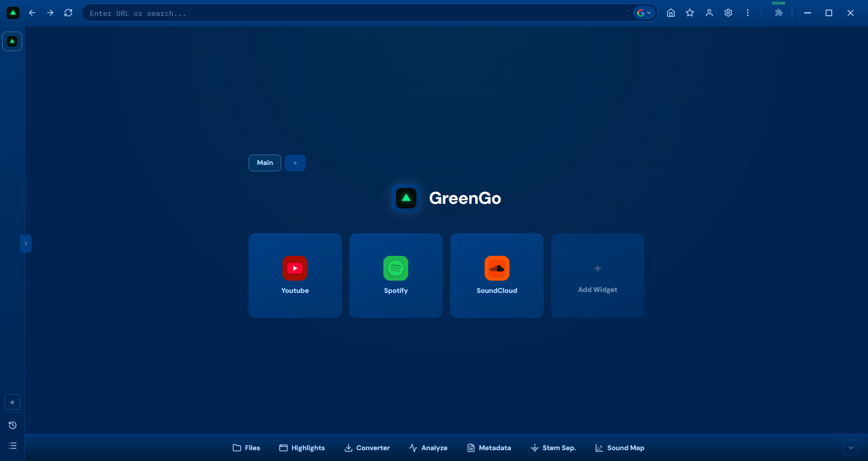Viewport: 868px width, 461px height.
Task: Open the Google search engine dropdown
Action: pos(644,13)
